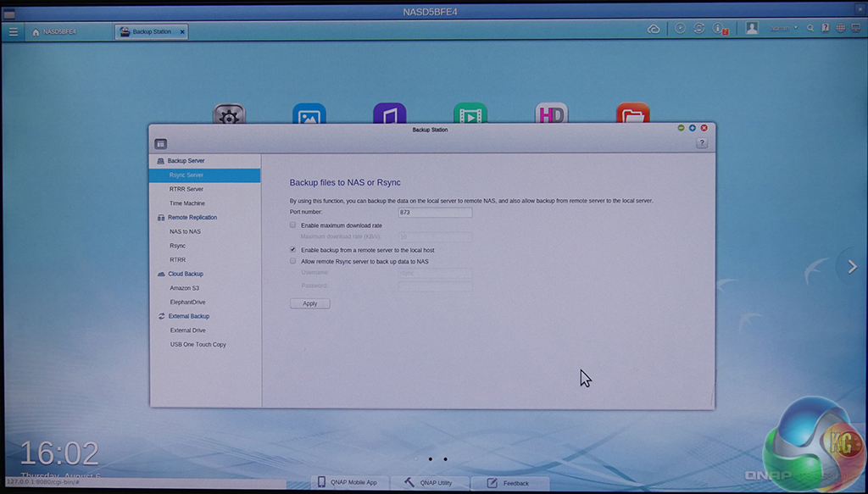The height and width of the screenshot is (494, 868).
Task: Select the third desktop page dot
Action: 446,459
